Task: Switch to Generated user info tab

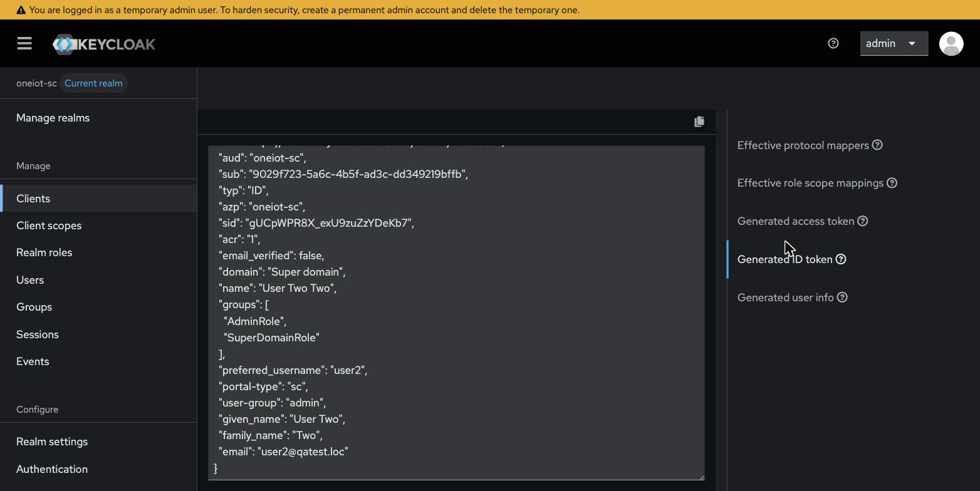Action: click(785, 297)
